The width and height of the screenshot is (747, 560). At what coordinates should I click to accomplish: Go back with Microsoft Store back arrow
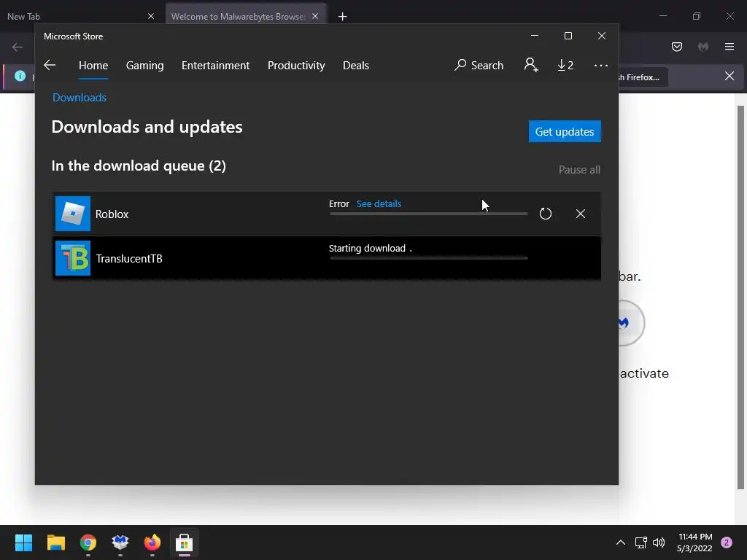click(50, 65)
